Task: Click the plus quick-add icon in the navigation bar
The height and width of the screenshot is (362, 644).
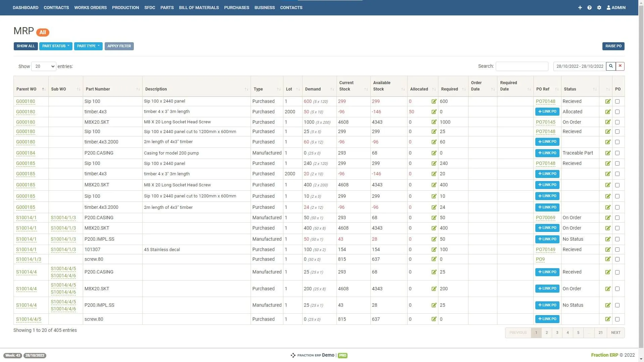Action: click(580, 7)
